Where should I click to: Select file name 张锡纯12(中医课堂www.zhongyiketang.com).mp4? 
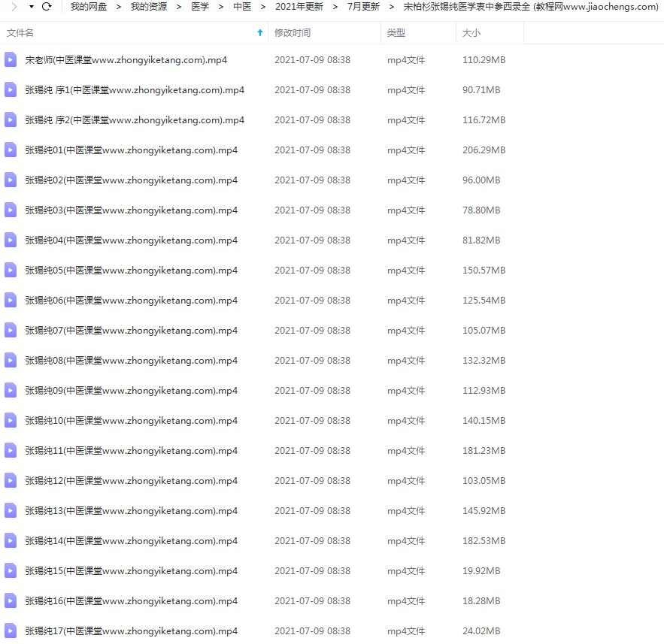pos(132,481)
